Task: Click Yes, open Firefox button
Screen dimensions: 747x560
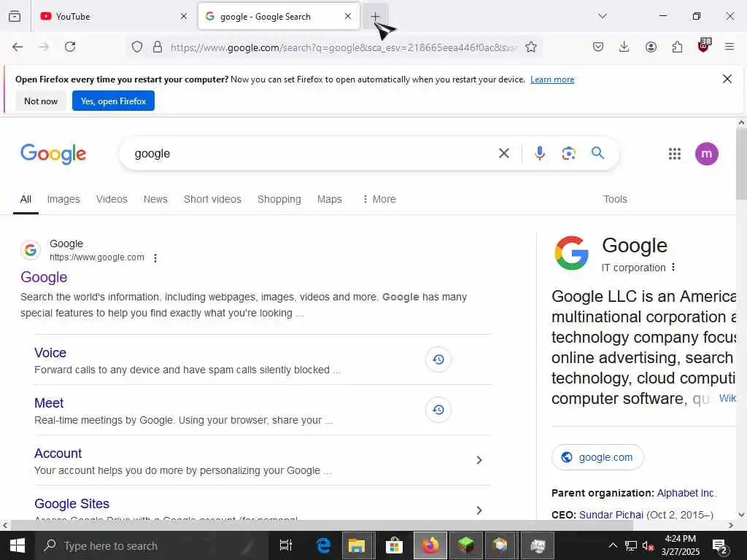Action: [x=113, y=101]
